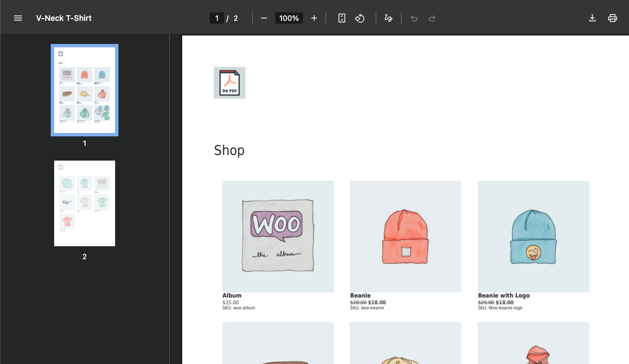Screen dimensions: 629x364
Task: Click the Album product image
Action: [x=278, y=237]
